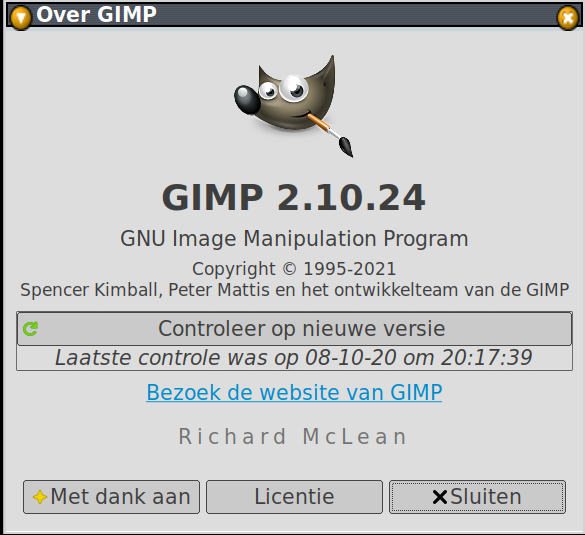The height and width of the screenshot is (535, 585).
Task: Click the yellow star icon on Met dank aan
Action: (x=40, y=497)
